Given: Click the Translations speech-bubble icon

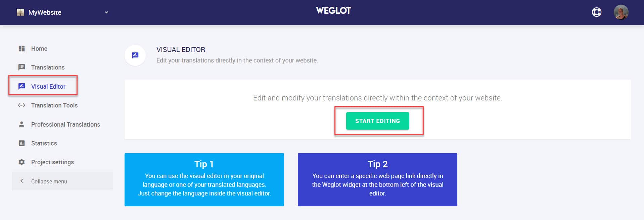Looking at the screenshot, I should pos(21,67).
